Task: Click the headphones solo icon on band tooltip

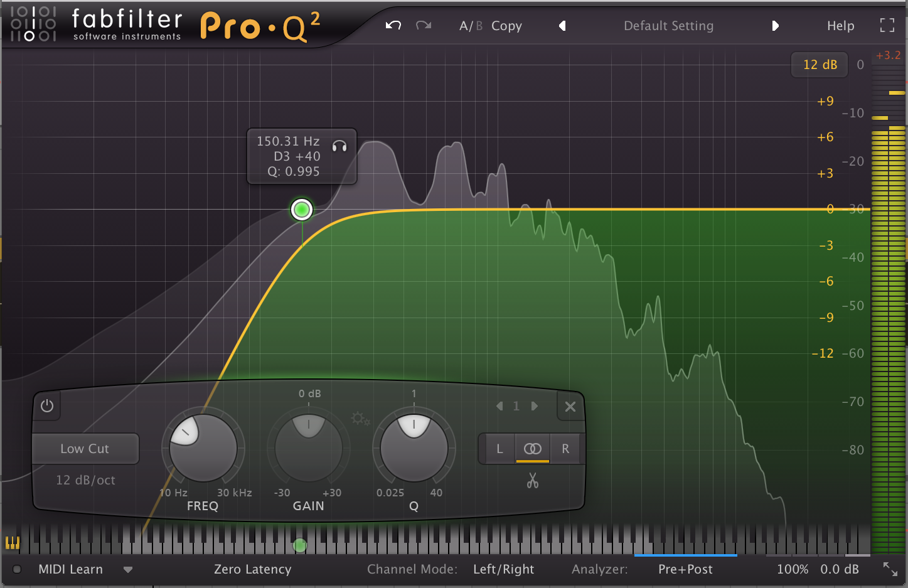Action: tap(339, 146)
